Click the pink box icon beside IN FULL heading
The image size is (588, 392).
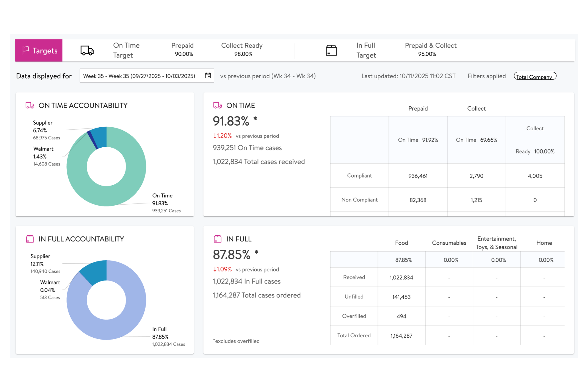(217, 239)
